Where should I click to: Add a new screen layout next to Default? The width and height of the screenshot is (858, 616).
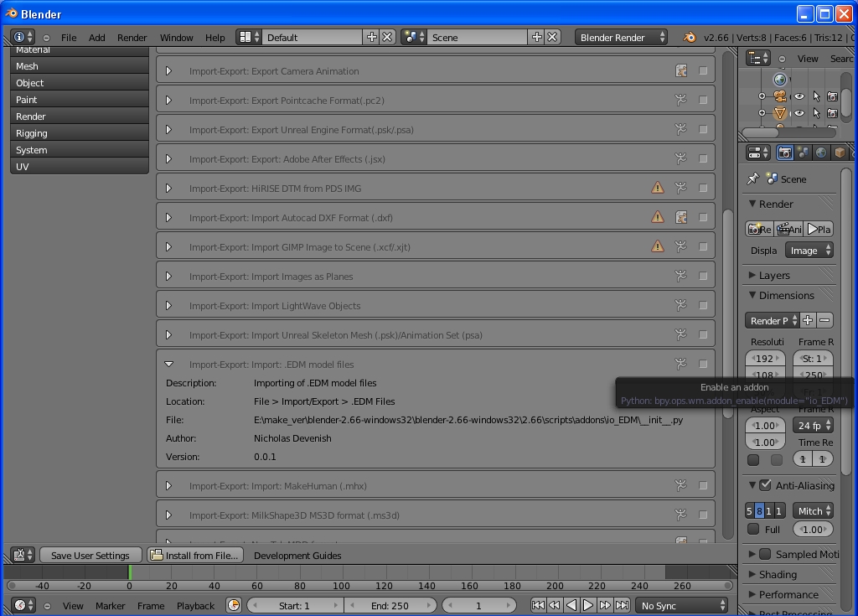[x=372, y=37]
